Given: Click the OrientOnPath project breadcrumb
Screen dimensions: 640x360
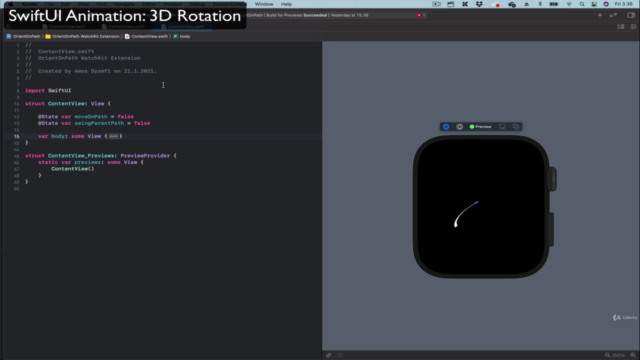Looking at the screenshot, I should [x=23, y=36].
